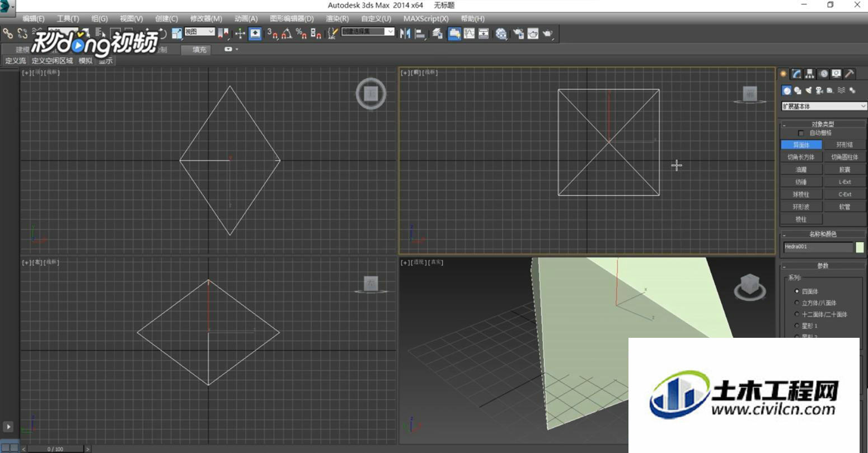Screen dimensions: 868x453
Task: Open the 渲染(R) menu
Action: (337, 19)
